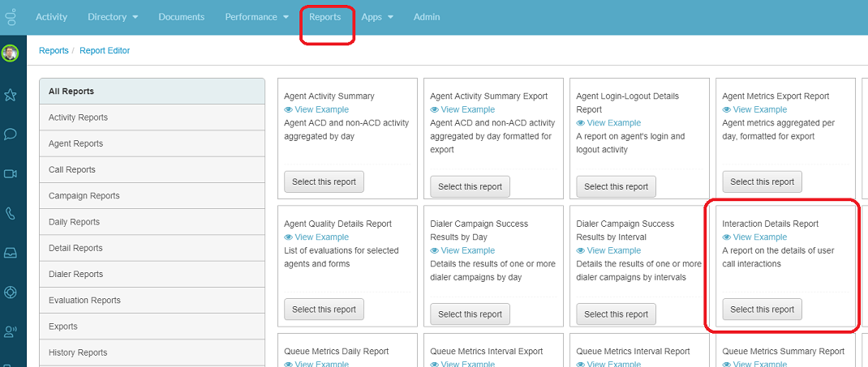This screenshot has width=868, height=367.
Task: Select Exports category
Action: [153, 326]
